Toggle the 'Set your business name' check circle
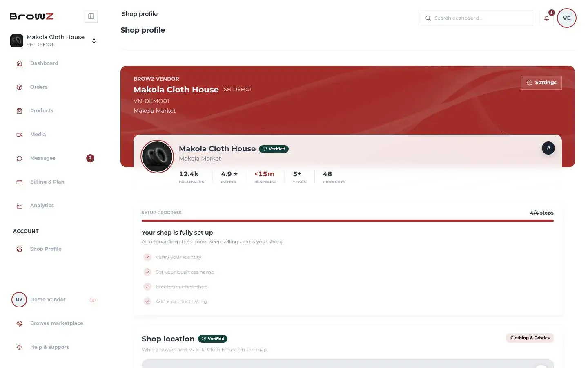Viewport: 588px width, 368px height. pyautogui.click(x=147, y=272)
